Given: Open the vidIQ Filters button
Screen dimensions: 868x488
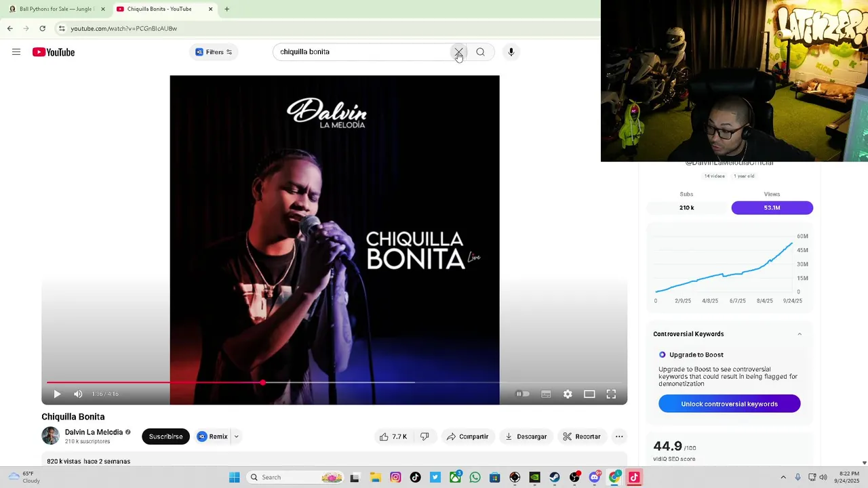Looking at the screenshot, I should (x=214, y=52).
